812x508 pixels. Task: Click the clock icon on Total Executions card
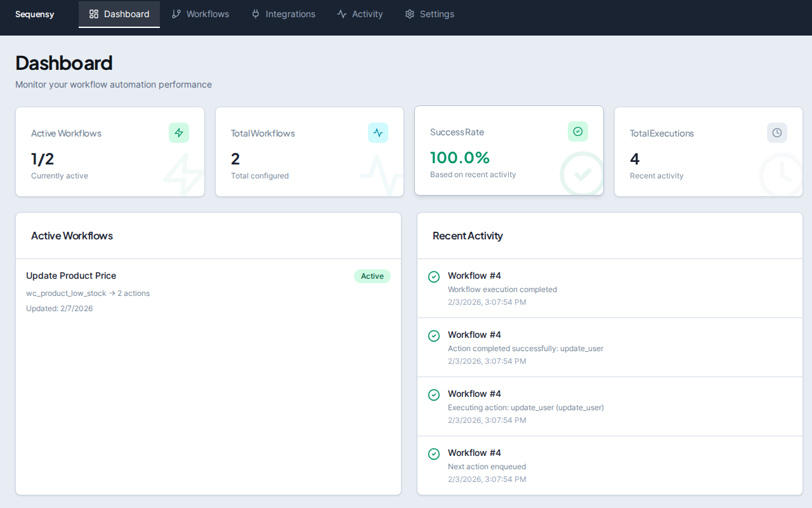coord(777,133)
